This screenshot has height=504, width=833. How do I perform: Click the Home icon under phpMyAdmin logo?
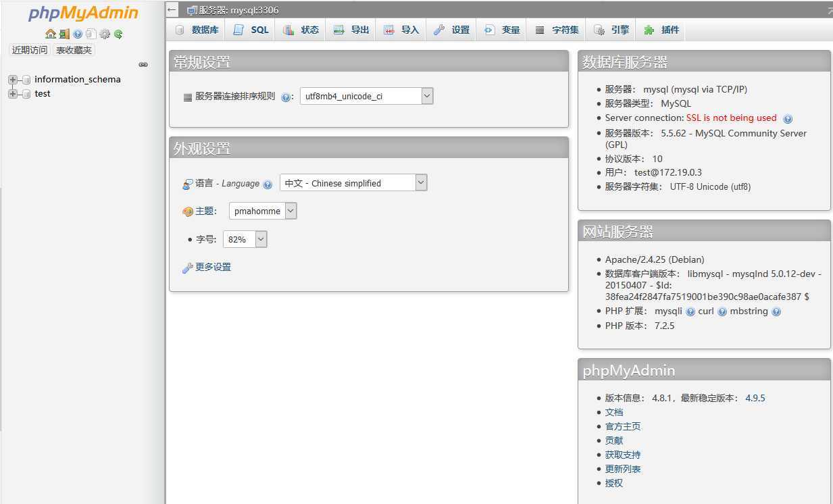click(x=51, y=34)
